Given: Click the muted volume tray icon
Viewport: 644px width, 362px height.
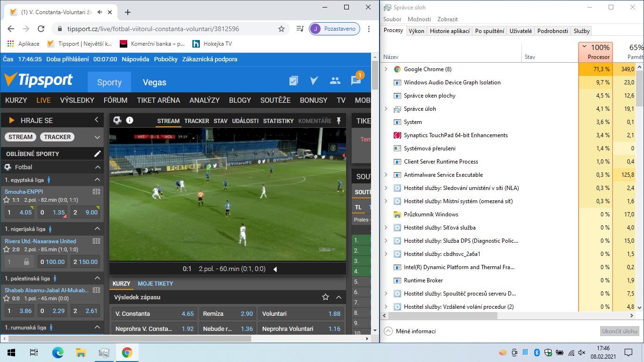Looking at the screenshot, I should point(582,353).
